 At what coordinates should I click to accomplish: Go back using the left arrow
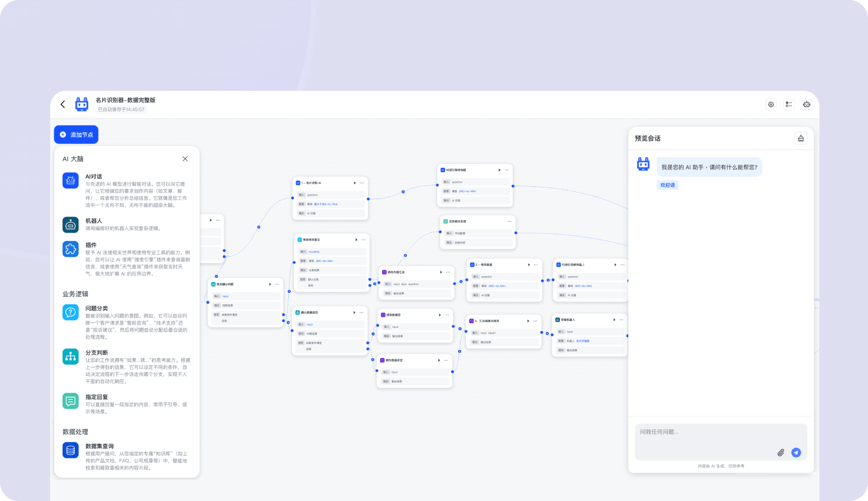[63, 104]
